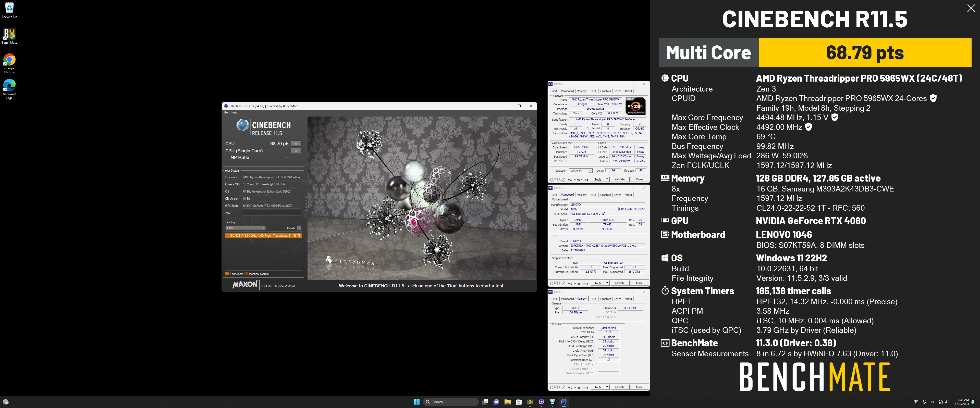This screenshot has height=408, width=980.
Task: Close the BenchMate result panel with X
Action: [x=971, y=8]
